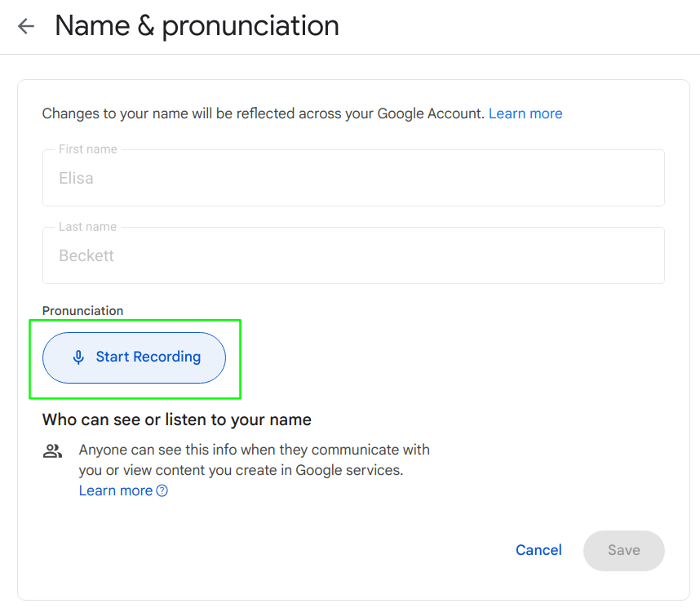Click the Last name floating label
The width and height of the screenshot is (700, 608).
[87, 227]
